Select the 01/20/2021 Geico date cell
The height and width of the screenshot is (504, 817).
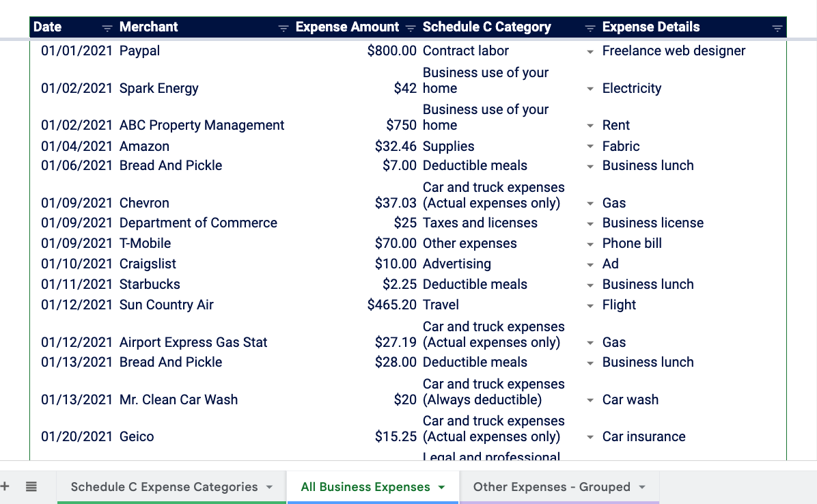point(76,436)
